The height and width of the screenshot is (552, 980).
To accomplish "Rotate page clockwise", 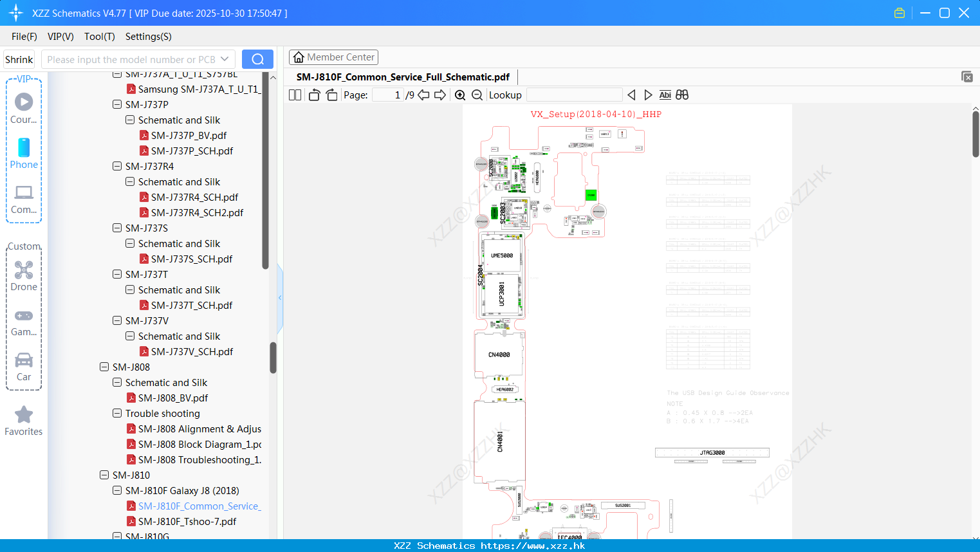I will click(x=331, y=95).
